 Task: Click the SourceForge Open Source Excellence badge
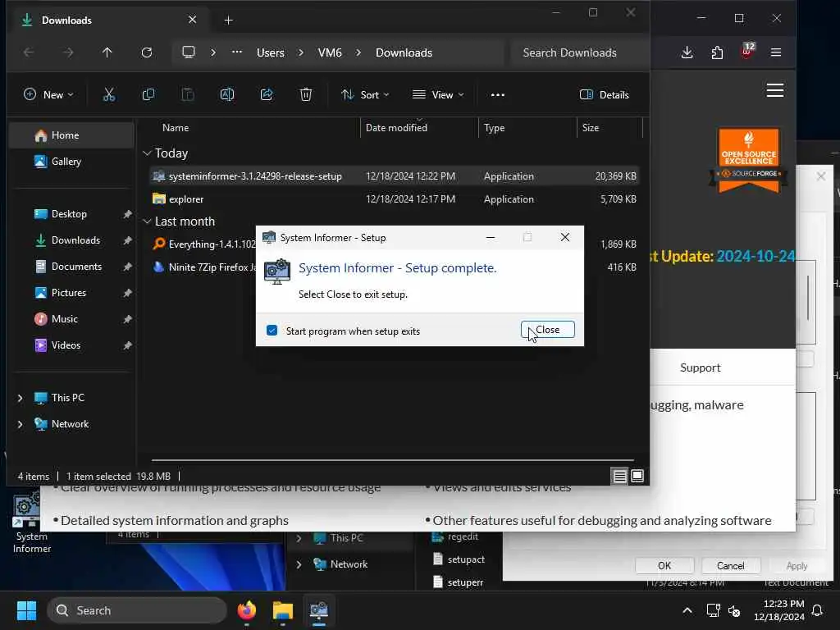(748, 160)
